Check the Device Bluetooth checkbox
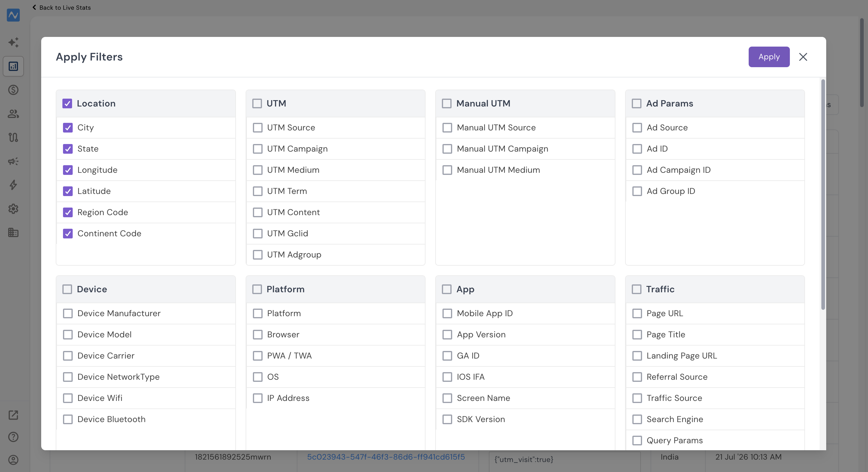 coord(68,419)
